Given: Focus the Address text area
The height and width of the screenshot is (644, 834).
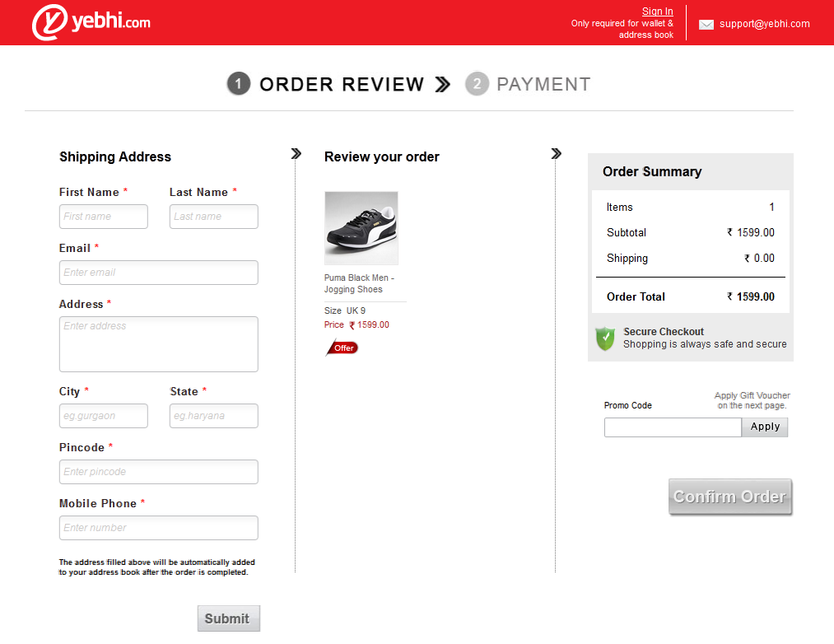Looking at the screenshot, I should 159,344.
